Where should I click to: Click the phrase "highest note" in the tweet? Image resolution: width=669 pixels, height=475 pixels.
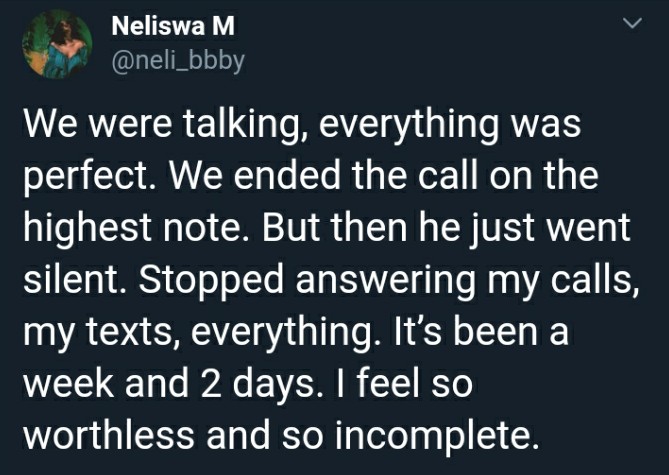[x=132, y=228]
